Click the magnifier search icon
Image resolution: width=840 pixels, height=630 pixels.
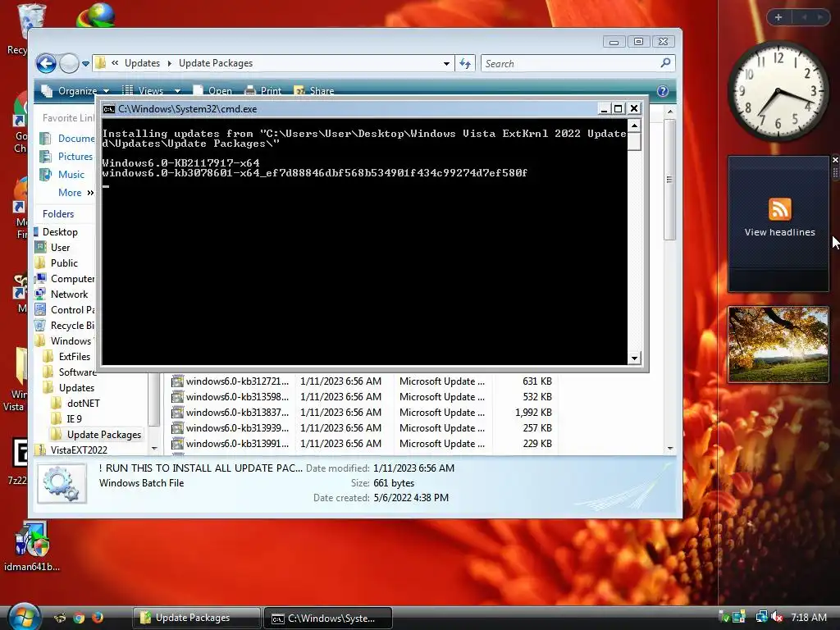(665, 63)
